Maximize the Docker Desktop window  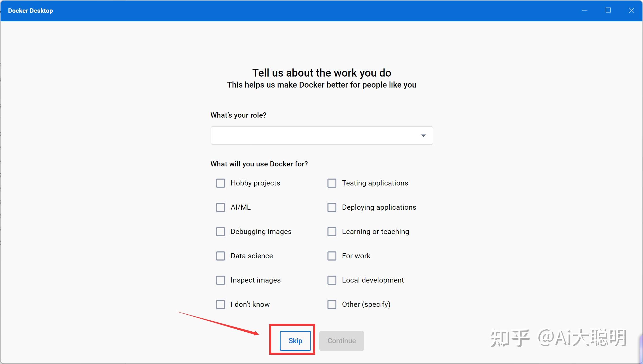(608, 10)
